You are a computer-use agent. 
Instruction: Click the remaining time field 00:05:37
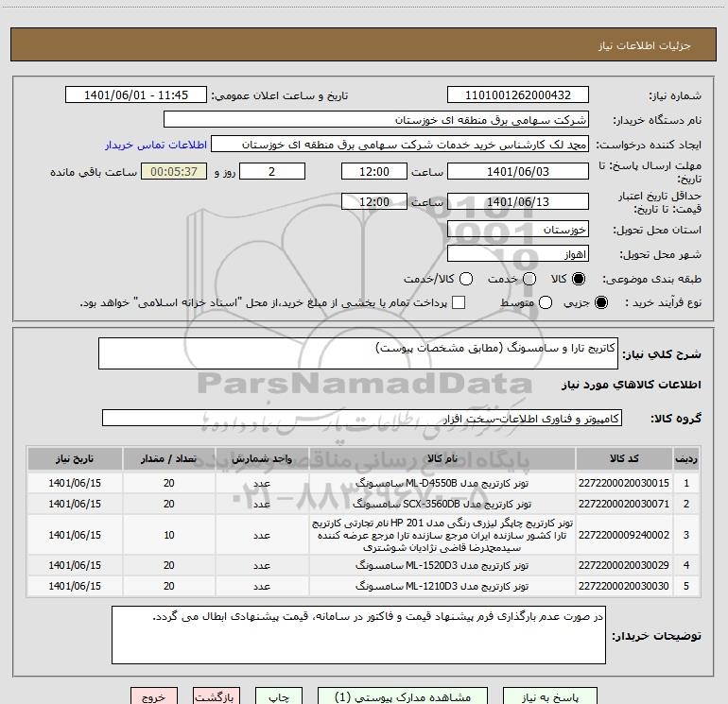pyautogui.click(x=174, y=172)
